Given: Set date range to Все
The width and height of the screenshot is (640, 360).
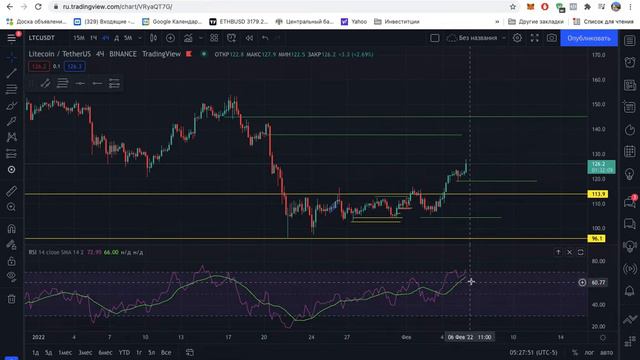Looking at the screenshot, I should (166, 353).
